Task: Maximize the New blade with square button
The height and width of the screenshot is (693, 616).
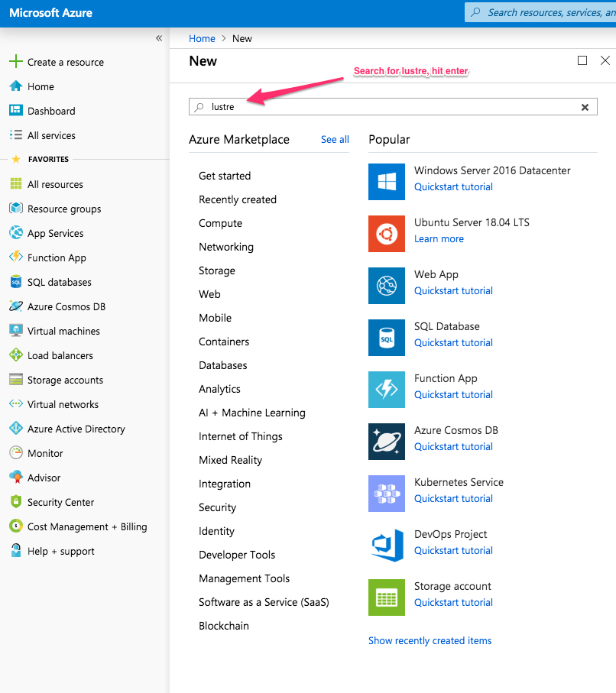Action: pyautogui.click(x=582, y=60)
